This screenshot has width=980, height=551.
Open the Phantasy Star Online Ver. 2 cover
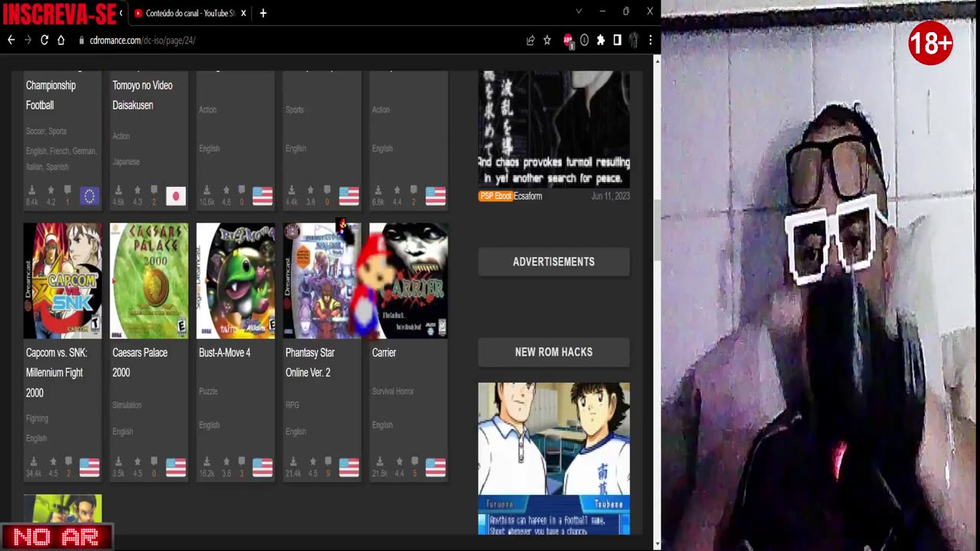coord(322,281)
